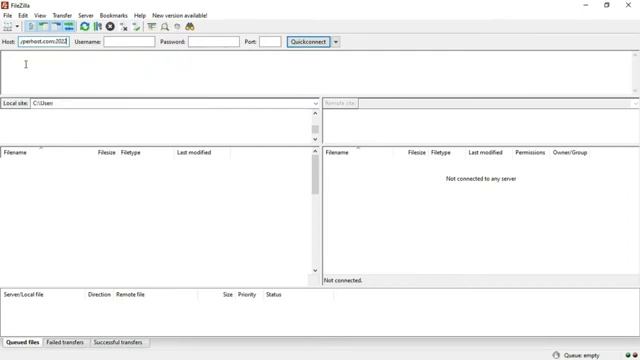Screen dimensions: 640x360
Task: Toggle directory comparison magnifier icon
Action: point(164,27)
